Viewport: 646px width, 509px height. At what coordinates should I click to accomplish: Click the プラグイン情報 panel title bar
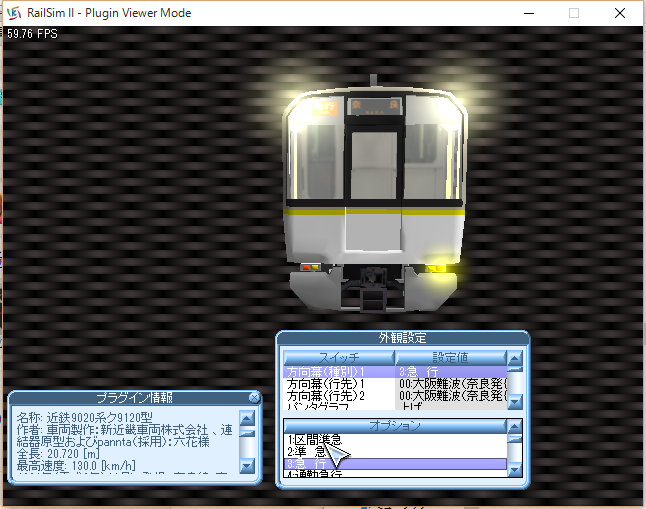(x=134, y=398)
